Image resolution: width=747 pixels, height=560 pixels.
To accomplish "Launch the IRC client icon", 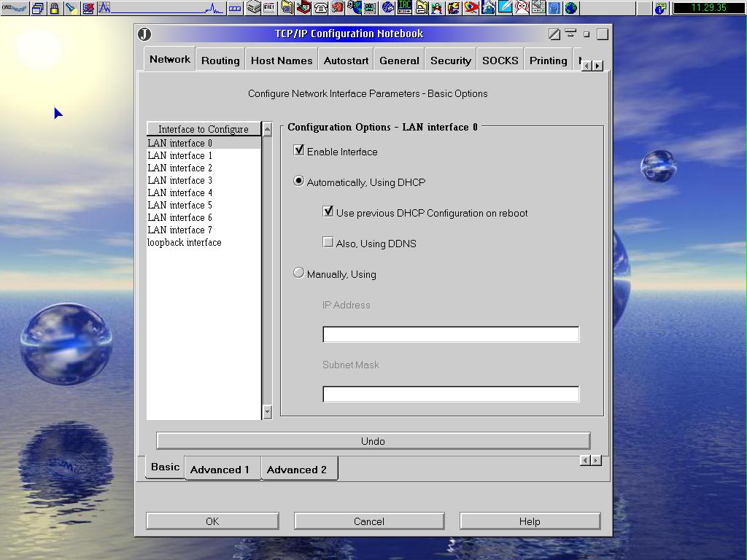I will (405, 8).
